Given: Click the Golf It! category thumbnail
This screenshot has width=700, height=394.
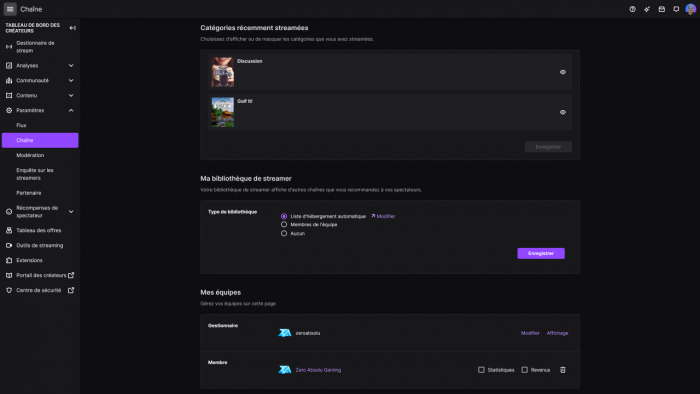Looking at the screenshot, I should point(222,112).
